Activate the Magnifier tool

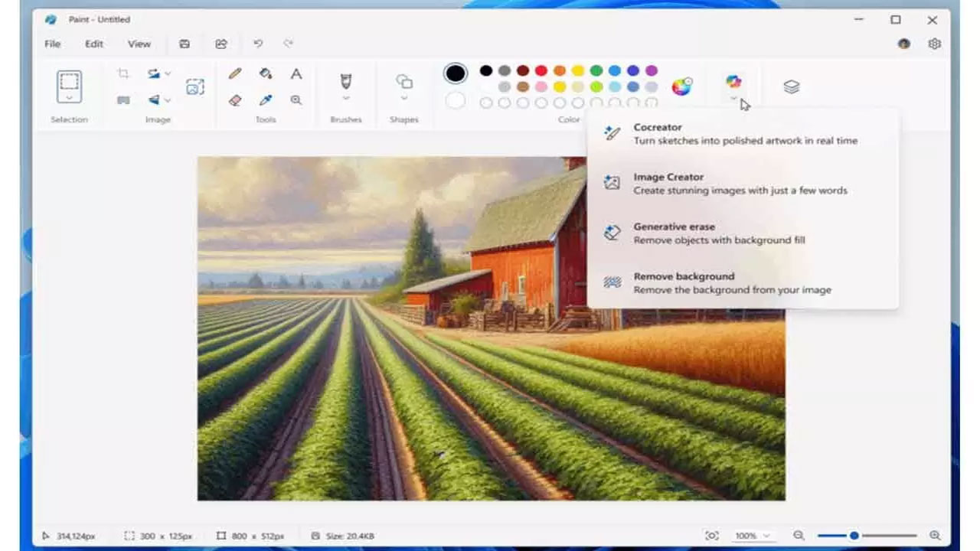click(x=296, y=99)
